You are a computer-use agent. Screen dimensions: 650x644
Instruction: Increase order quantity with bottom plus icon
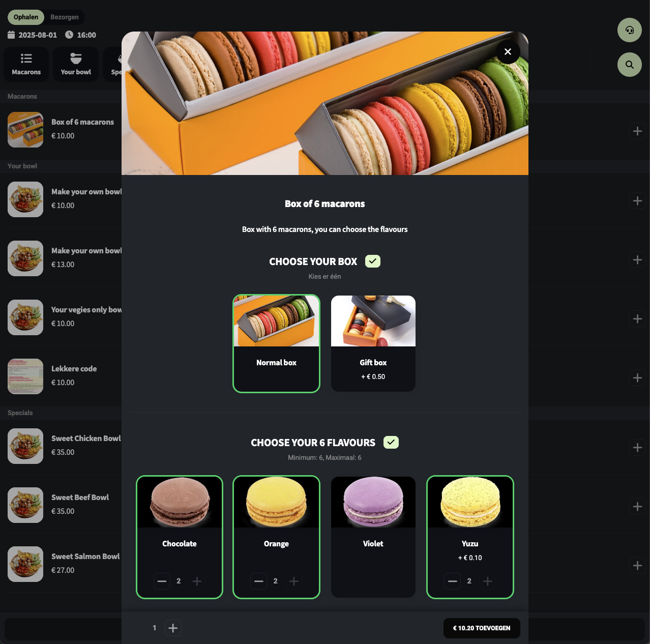(x=173, y=628)
